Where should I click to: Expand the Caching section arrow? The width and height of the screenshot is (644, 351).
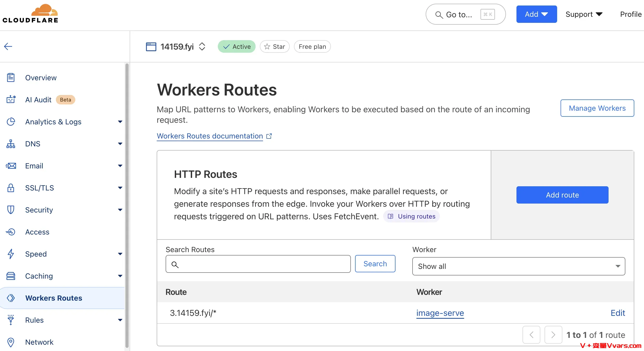click(x=120, y=276)
